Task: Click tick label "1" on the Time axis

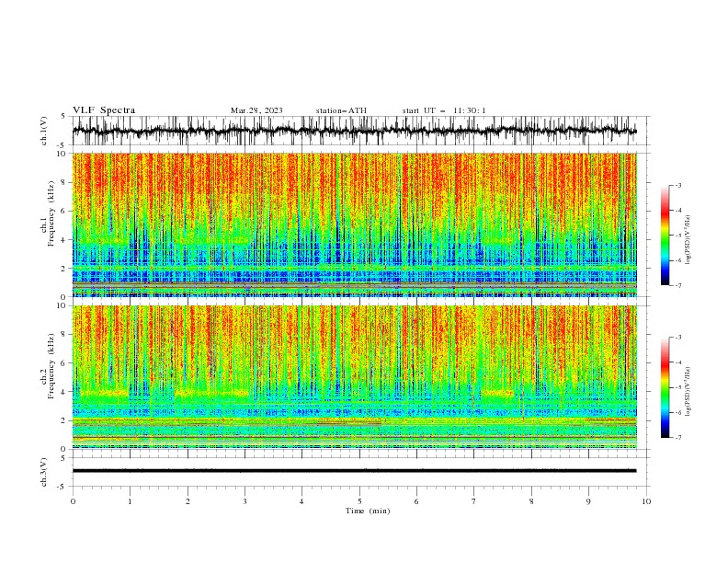Action: tap(130, 501)
